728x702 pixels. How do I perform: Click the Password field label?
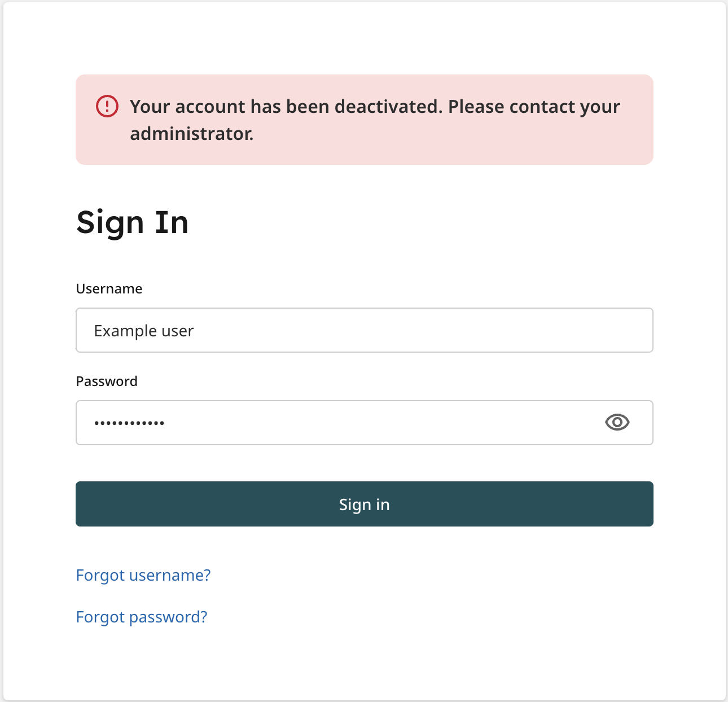coord(107,381)
